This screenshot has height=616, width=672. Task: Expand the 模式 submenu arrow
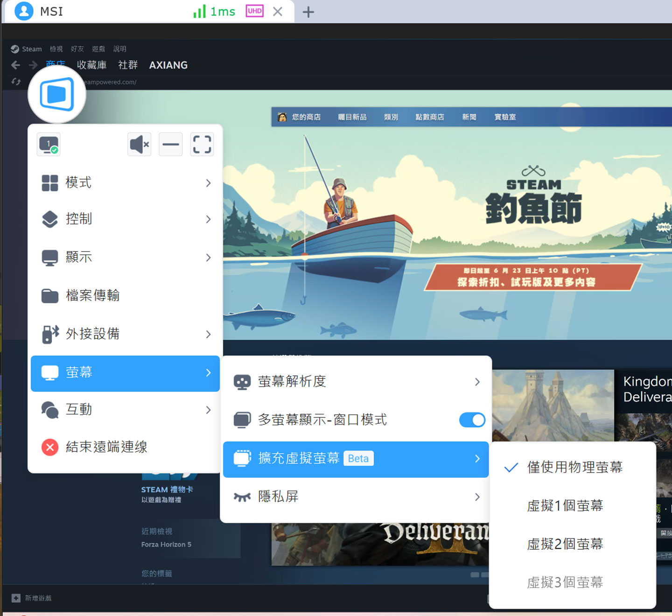tap(209, 183)
